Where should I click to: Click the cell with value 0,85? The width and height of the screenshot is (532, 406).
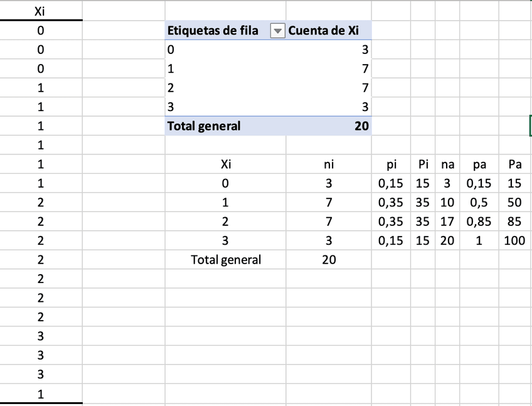coord(479,222)
